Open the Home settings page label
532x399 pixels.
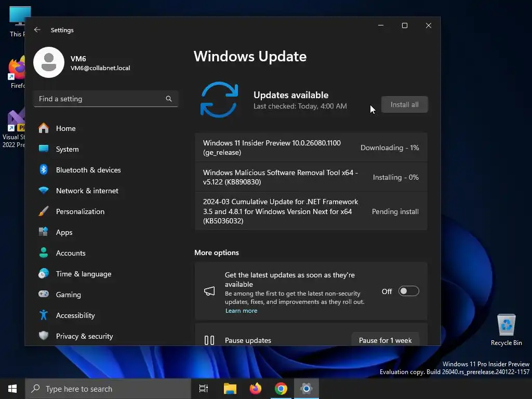[66, 128]
